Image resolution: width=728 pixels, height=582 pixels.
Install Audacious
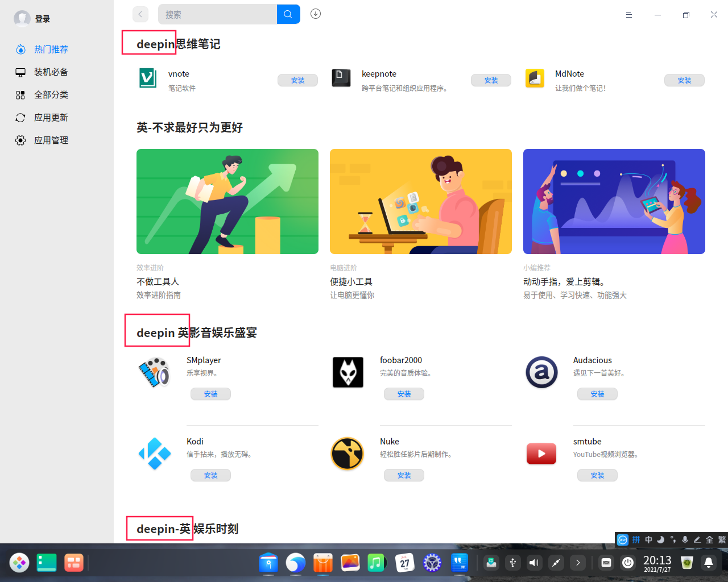(597, 394)
